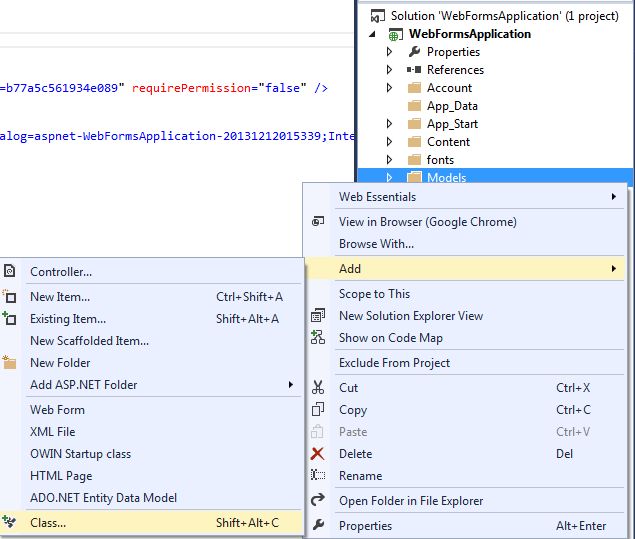The width and height of the screenshot is (635, 539).
Task: Click the Show on Code Map icon
Action: (318, 337)
